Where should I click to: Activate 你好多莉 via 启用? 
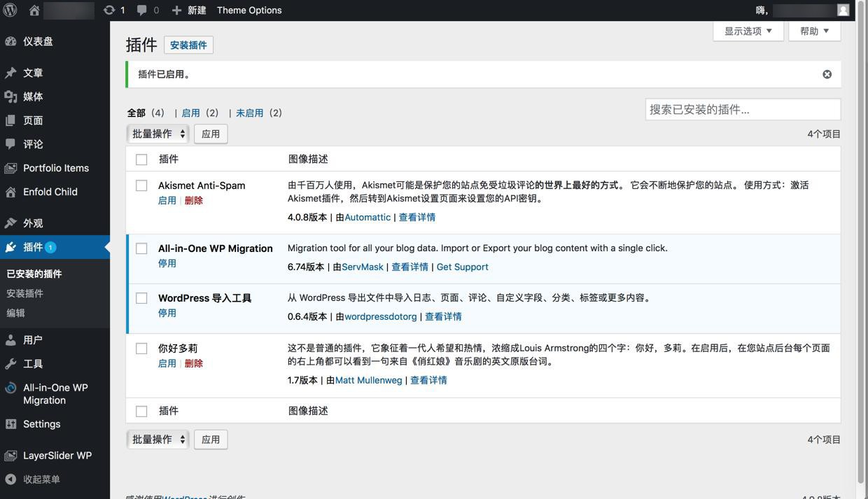click(167, 363)
